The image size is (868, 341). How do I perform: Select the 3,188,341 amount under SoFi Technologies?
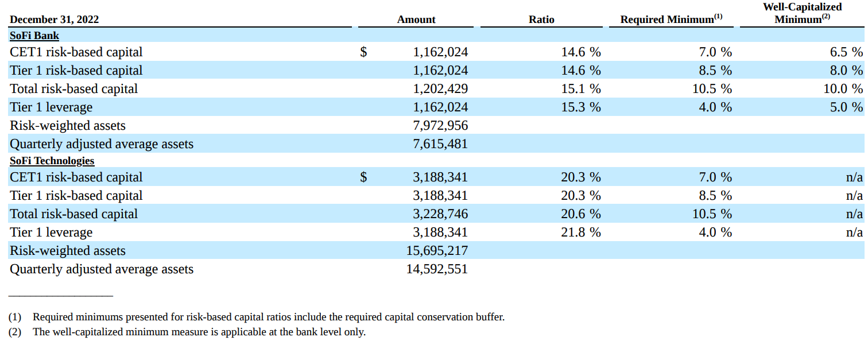coord(440,177)
